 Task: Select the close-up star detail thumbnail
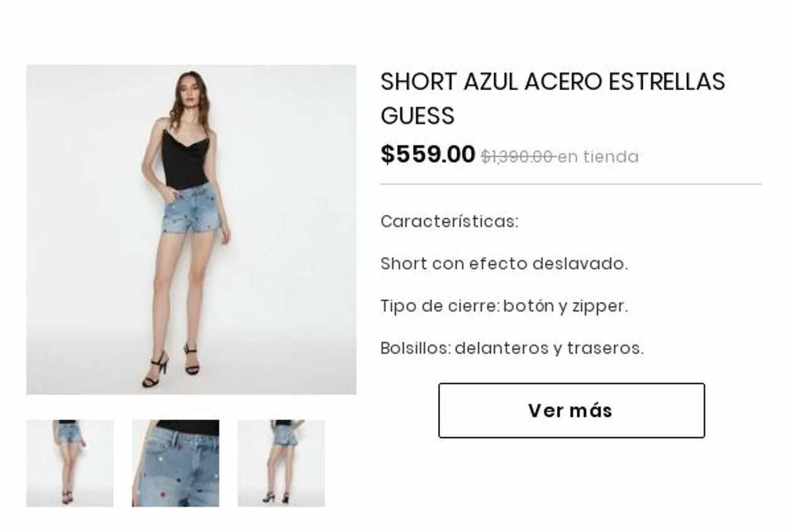pyautogui.click(x=176, y=463)
